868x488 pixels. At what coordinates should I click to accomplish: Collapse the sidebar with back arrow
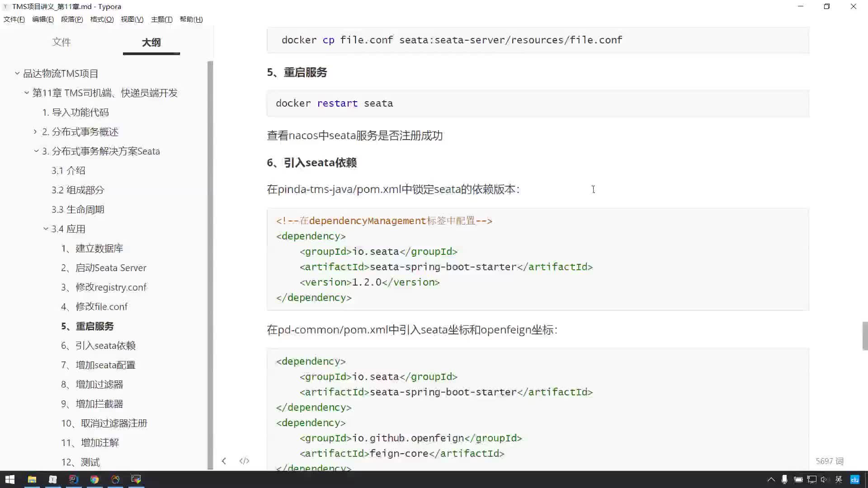pyautogui.click(x=224, y=461)
